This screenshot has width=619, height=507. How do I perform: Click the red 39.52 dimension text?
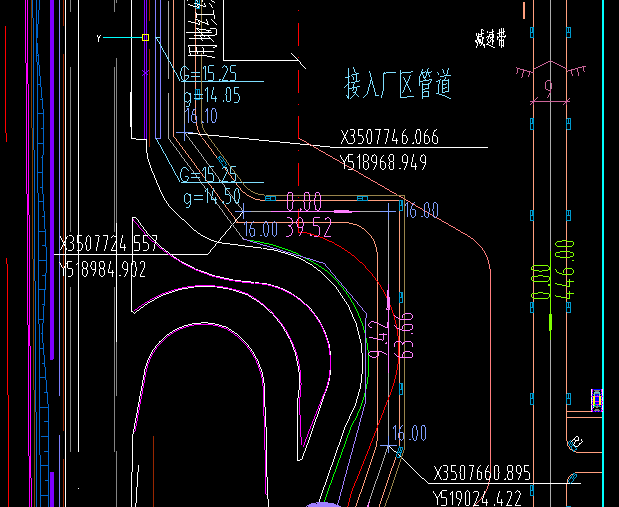309,228
